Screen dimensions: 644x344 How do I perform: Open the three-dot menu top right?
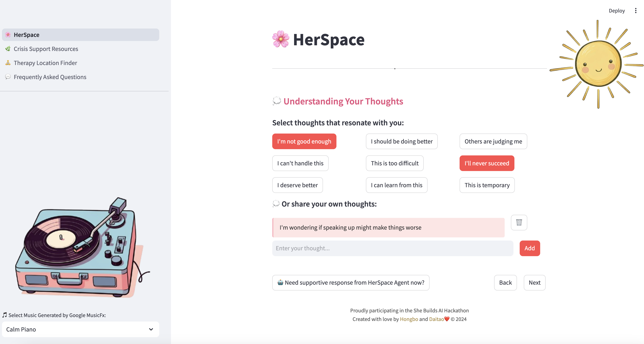coord(636,11)
